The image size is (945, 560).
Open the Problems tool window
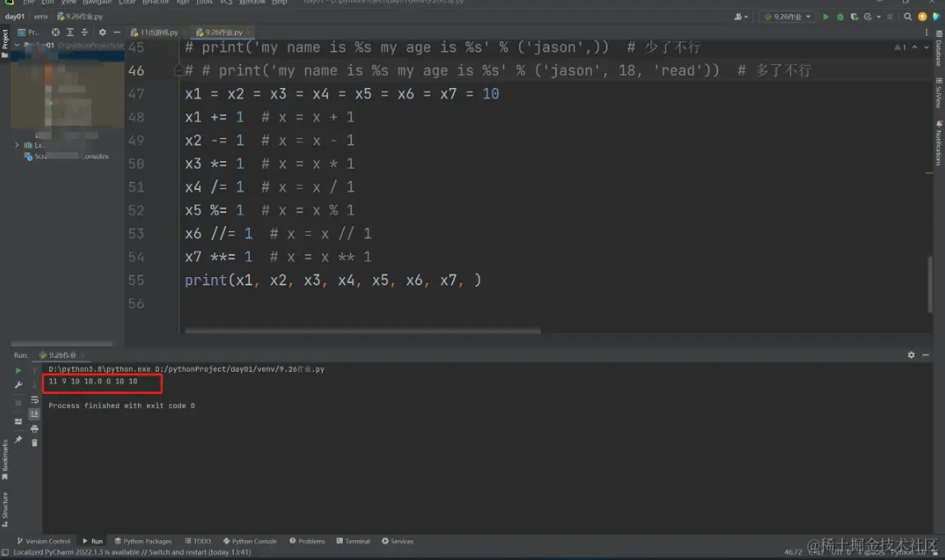tap(307, 541)
